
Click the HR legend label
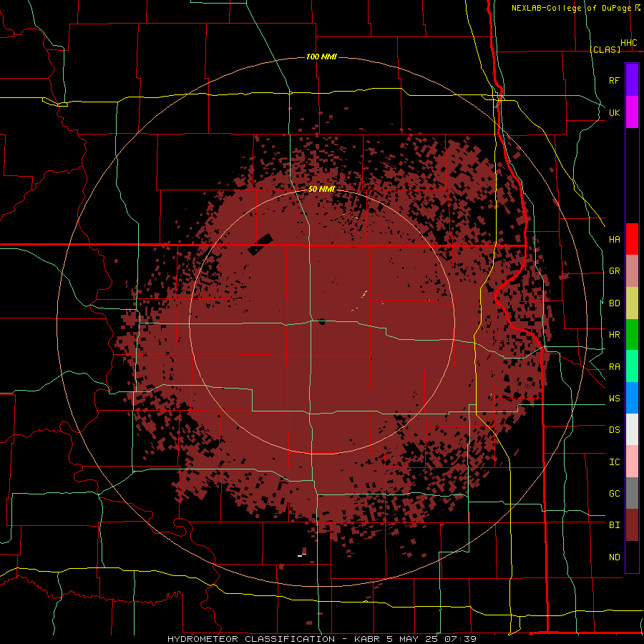click(x=615, y=335)
